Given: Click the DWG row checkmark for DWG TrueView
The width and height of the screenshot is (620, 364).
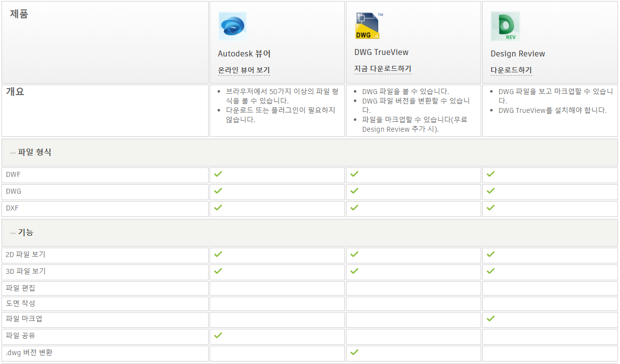Looking at the screenshot, I should (x=354, y=191).
